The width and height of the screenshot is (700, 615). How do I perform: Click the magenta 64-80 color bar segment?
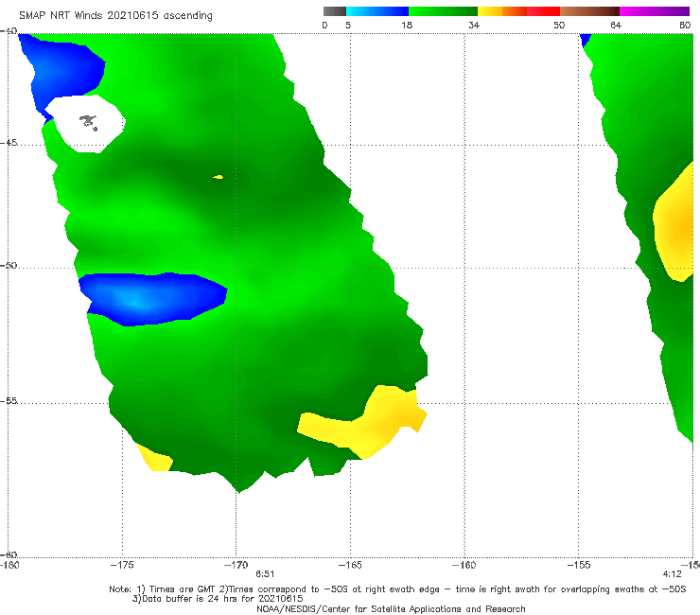655,11
